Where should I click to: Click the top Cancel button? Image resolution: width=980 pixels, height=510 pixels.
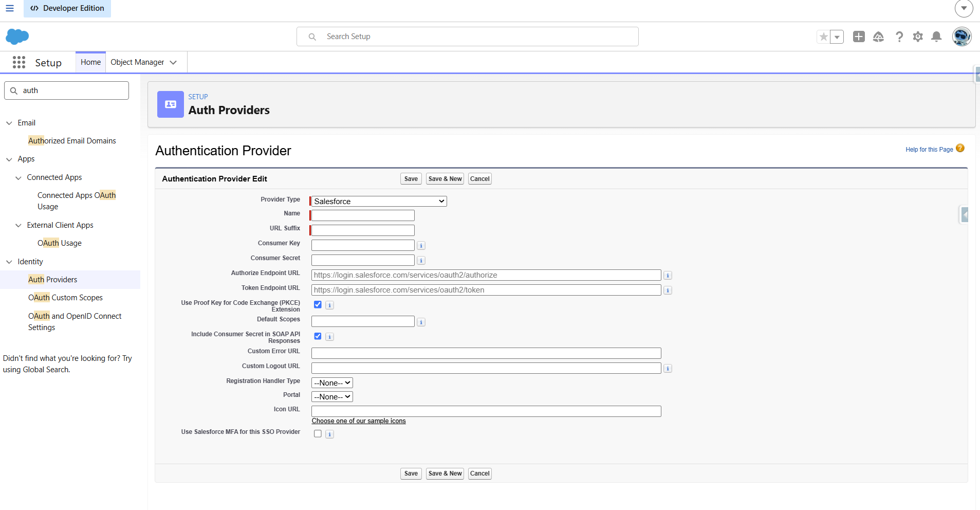(x=480, y=179)
